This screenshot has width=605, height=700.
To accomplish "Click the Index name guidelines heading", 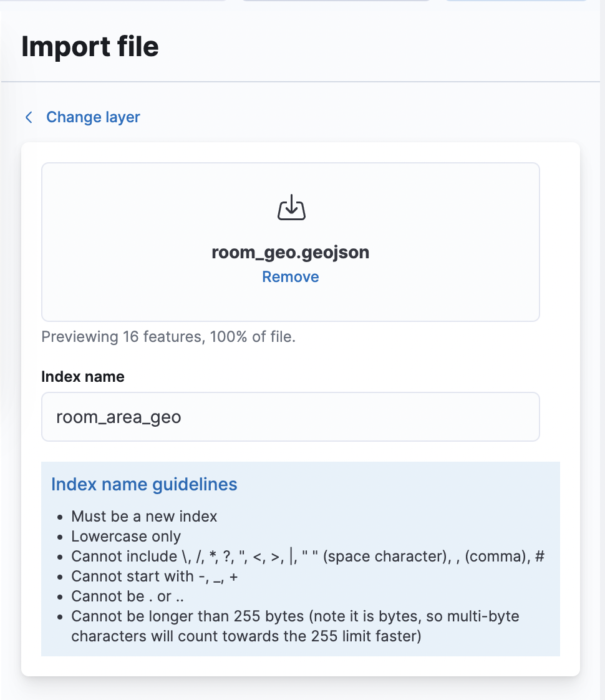I will (144, 484).
